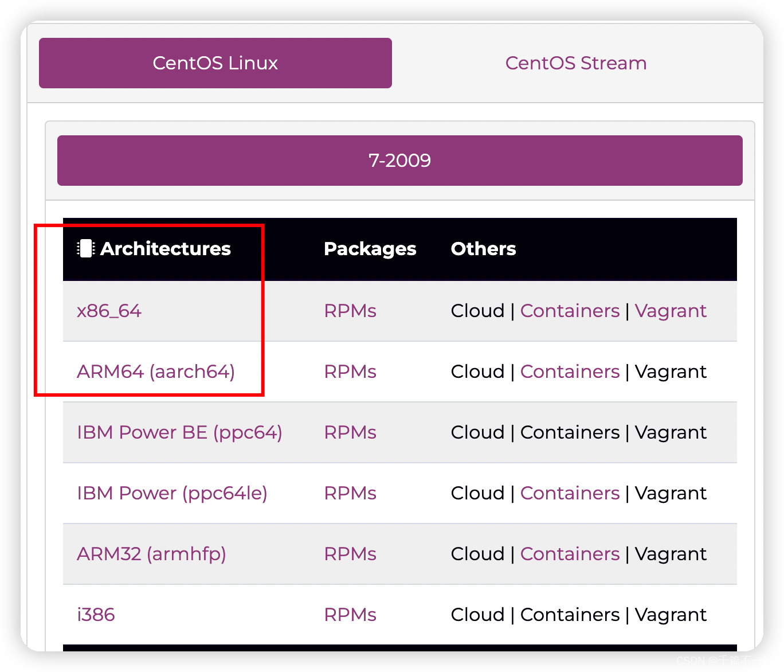Click Vagrant text in ppc64le row
Image resolution: width=784 pixels, height=672 pixels.
671,493
